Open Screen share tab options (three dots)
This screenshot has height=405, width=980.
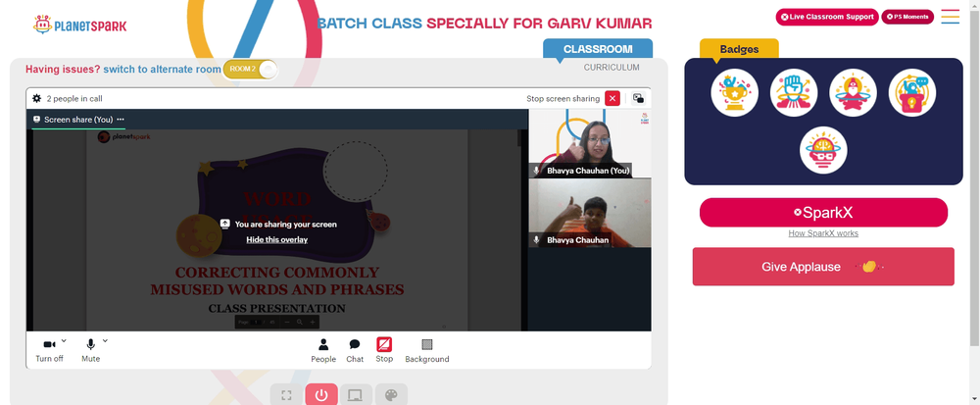pyautogui.click(x=120, y=120)
